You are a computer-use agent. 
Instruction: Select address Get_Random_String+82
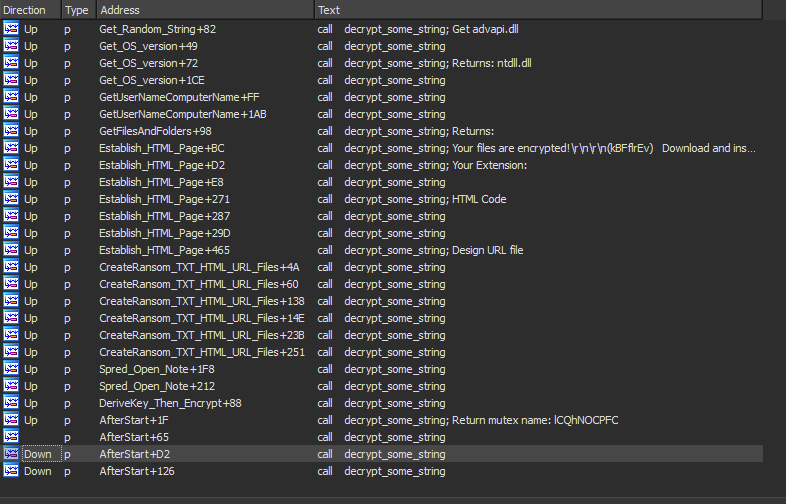click(157, 29)
